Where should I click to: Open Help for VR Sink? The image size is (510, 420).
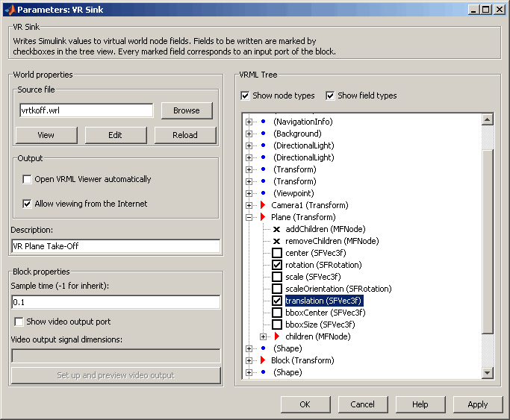[420, 404]
